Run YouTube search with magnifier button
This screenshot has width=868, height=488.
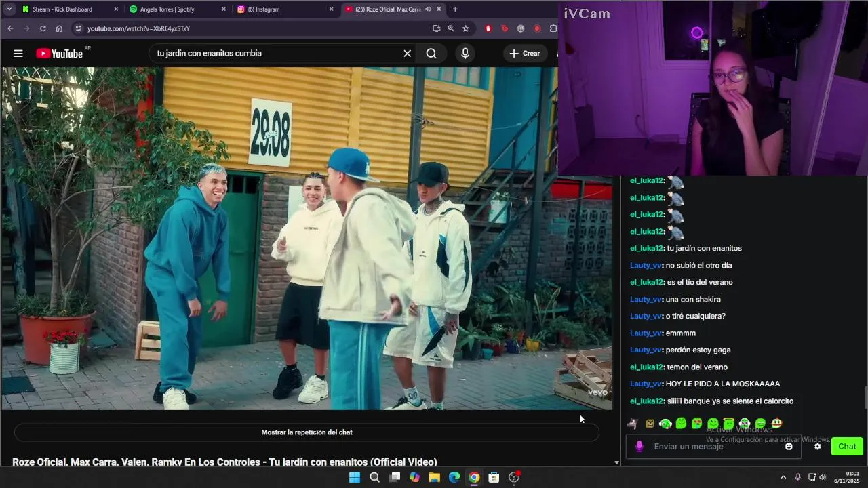point(431,54)
